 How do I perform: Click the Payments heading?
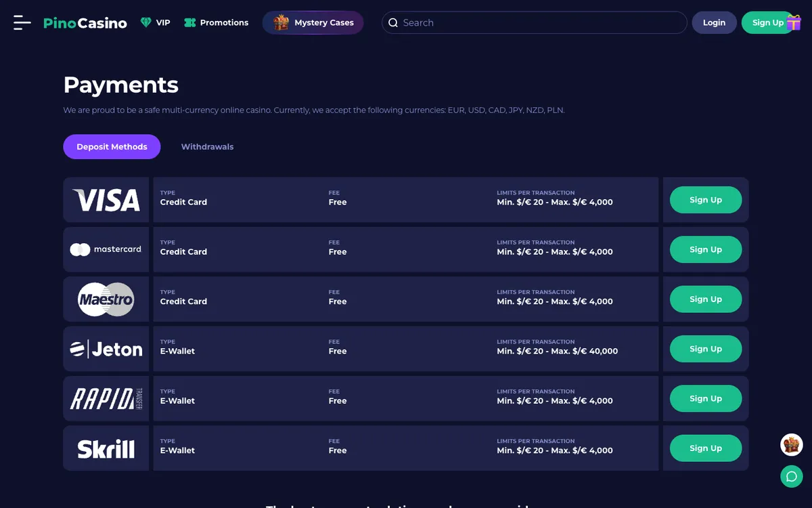pyautogui.click(x=121, y=85)
